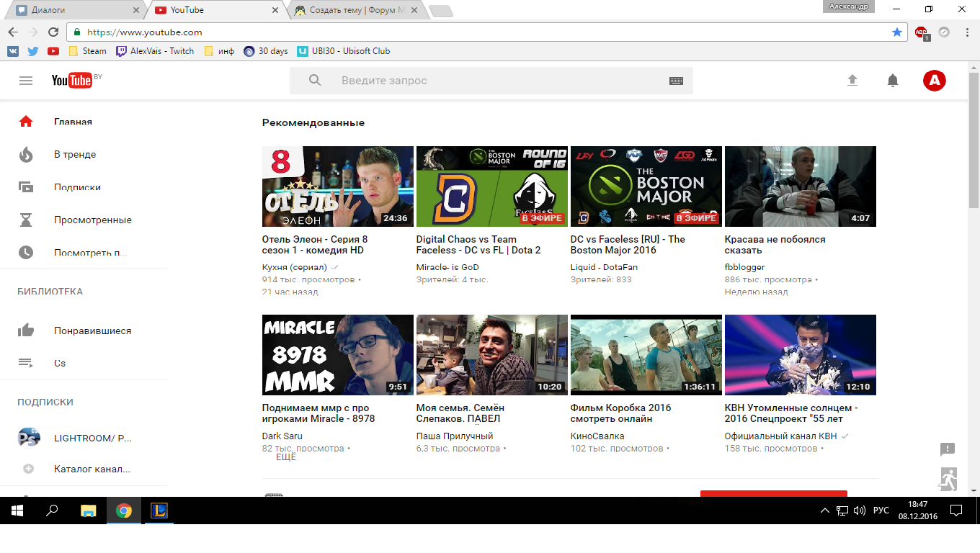Open title Красава не побоялся сказать
980x553 pixels.
point(775,245)
